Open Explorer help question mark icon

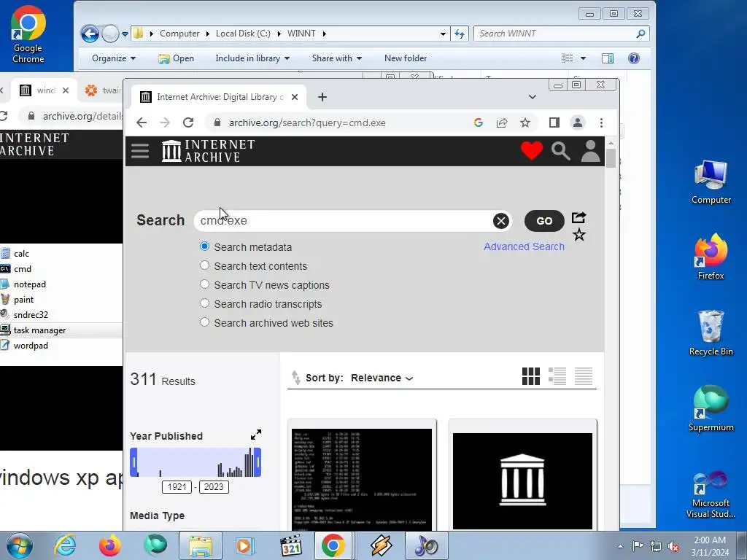pyautogui.click(x=634, y=58)
